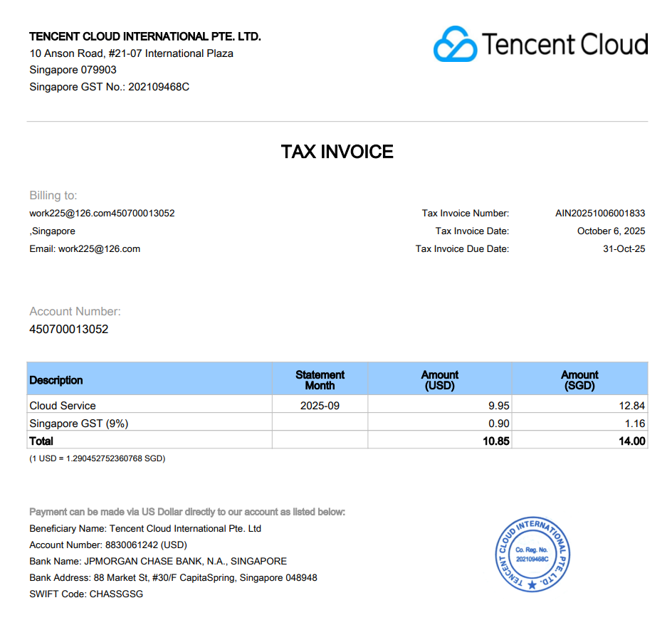Click the SWIFT Code: CHASSGSG line
Screen dimensions: 672x620
[86, 594]
